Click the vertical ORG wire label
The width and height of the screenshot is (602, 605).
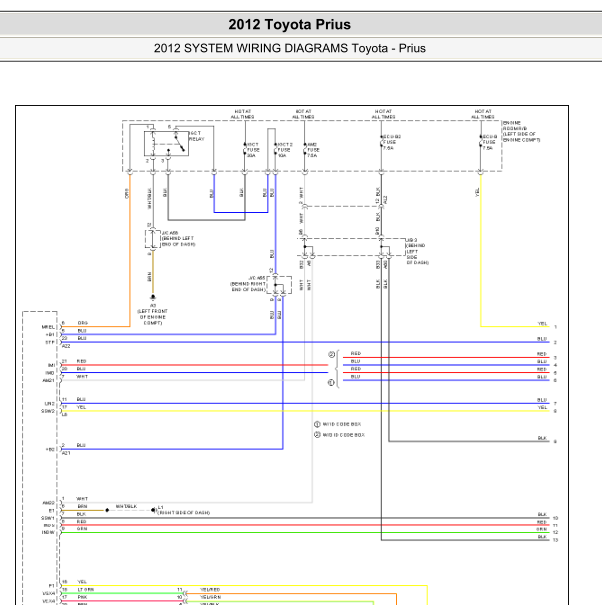(x=127, y=193)
